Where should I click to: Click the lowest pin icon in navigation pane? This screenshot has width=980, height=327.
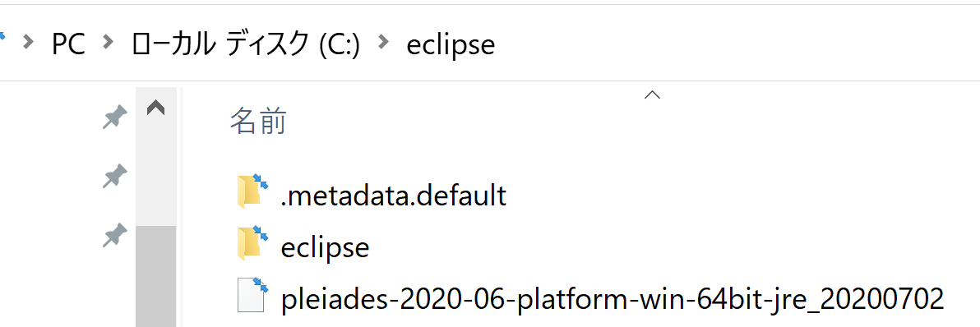pyautogui.click(x=115, y=236)
